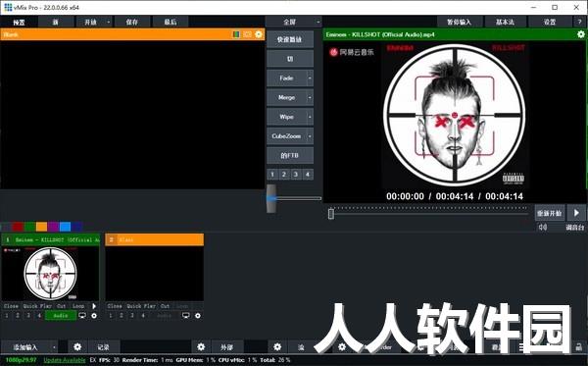
Task: Click small play arrow on input 1
Action: coord(94,306)
